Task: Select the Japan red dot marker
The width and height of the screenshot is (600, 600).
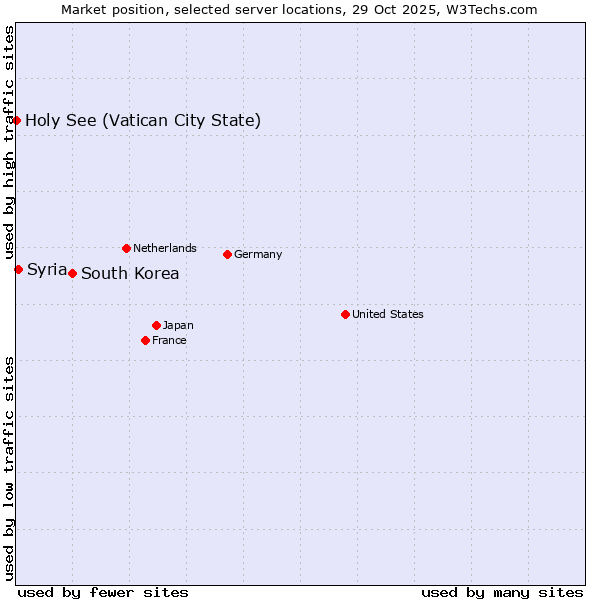Action: click(156, 325)
